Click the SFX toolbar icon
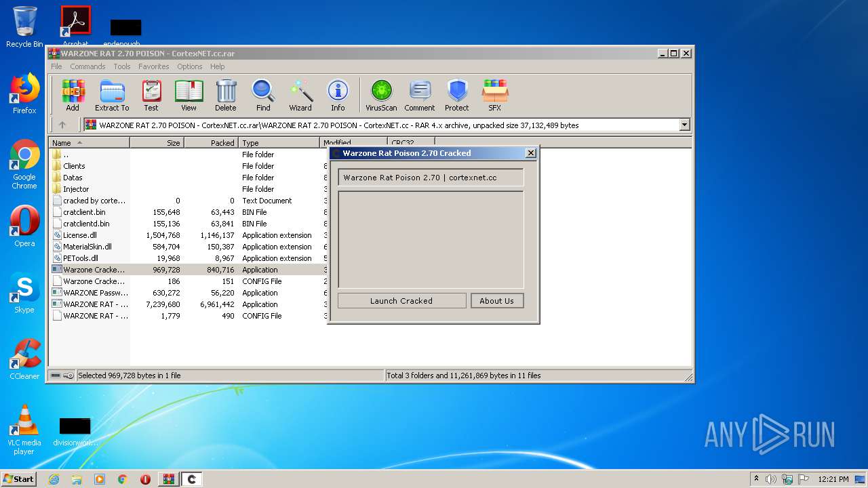868x488 pixels. click(x=495, y=95)
